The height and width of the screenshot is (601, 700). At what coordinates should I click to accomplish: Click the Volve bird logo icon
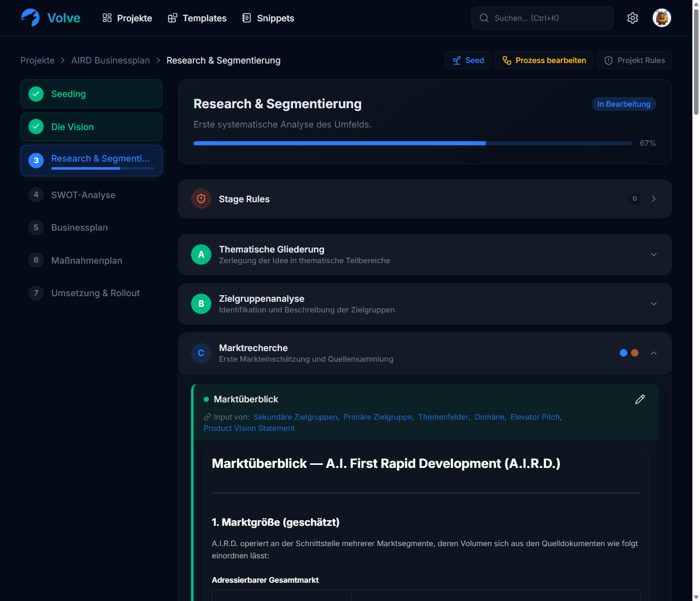[30, 18]
